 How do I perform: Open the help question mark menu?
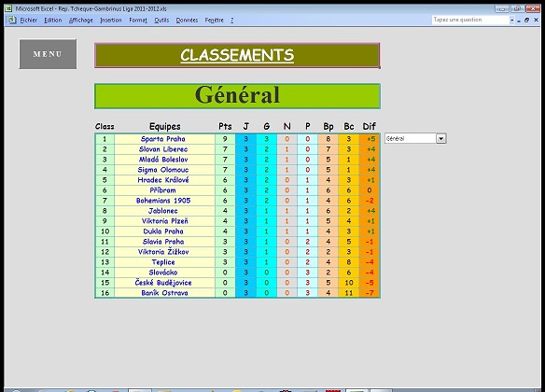[231, 21]
